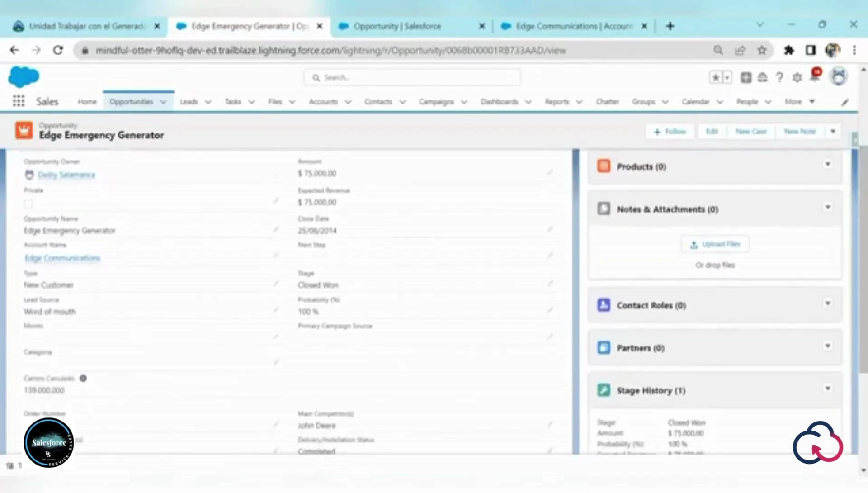Edit the Opportunity Name pencil icon
The height and width of the screenshot is (493, 868).
click(276, 229)
